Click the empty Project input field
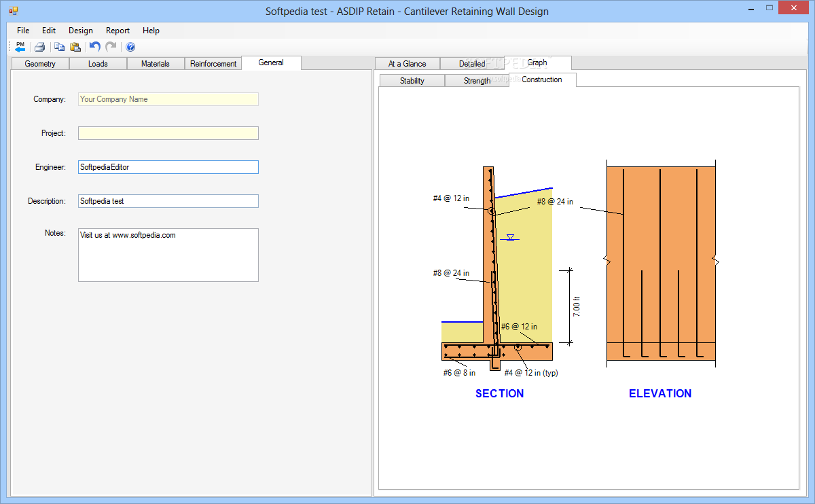Image resolution: width=815 pixels, height=504 pixels. pyautogui.click(x=168, y=133)
